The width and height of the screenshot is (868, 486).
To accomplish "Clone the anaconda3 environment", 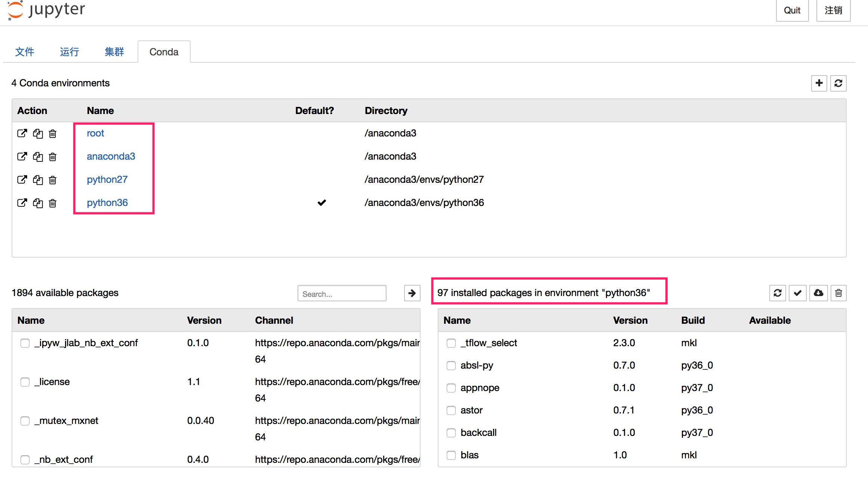I will [x=38, y=157].
